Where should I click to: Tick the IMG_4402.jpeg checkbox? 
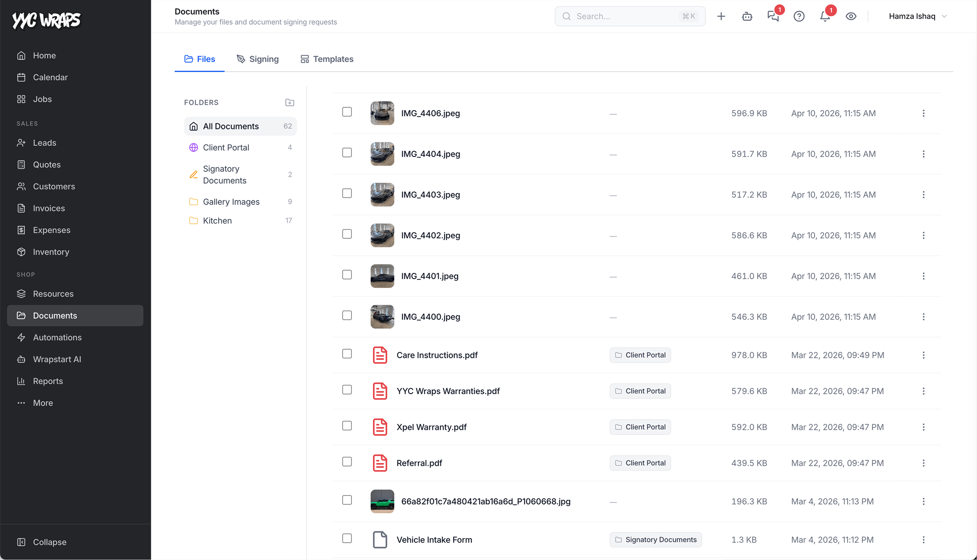coord(347,234)
